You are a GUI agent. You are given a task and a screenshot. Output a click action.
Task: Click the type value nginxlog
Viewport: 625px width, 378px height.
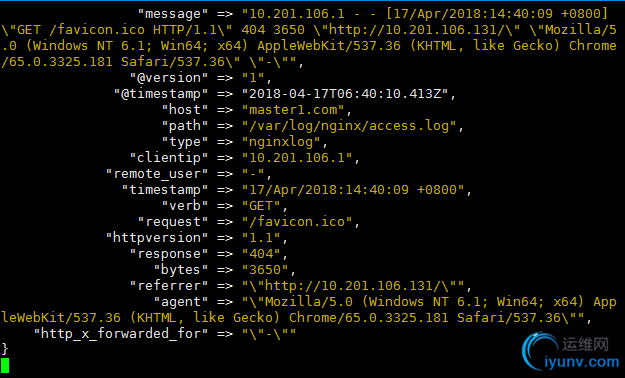(281, 142)
